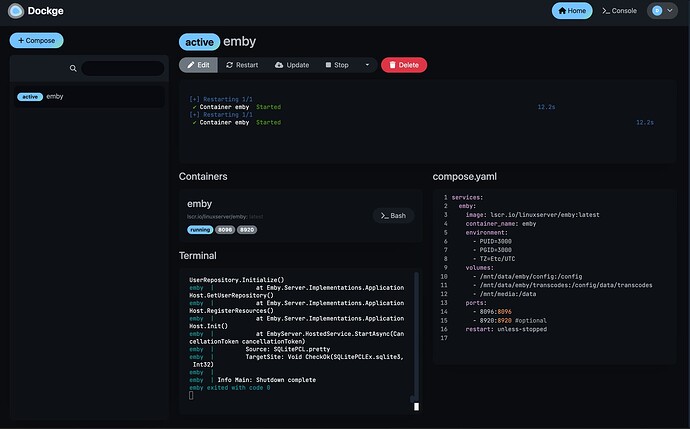Open Bash shell for emby container
This screenshot has height=429, width=690.
[393, 216]
